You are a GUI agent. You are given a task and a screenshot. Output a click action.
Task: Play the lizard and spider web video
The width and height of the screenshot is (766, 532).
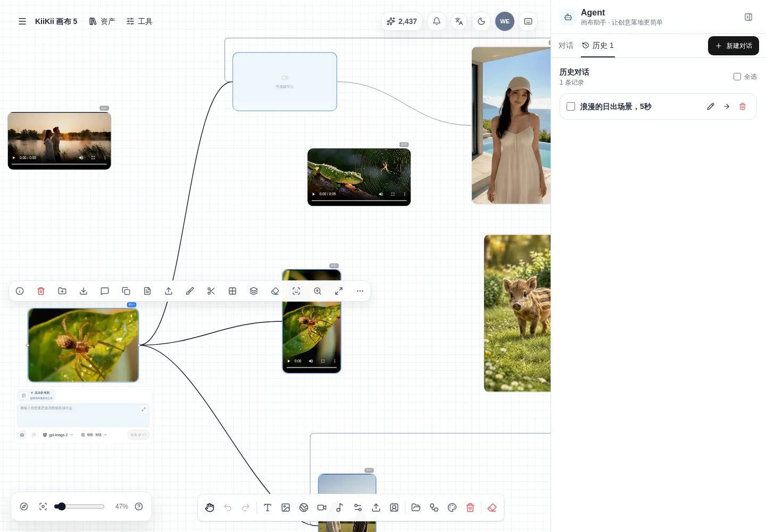(x=314, y=194)
